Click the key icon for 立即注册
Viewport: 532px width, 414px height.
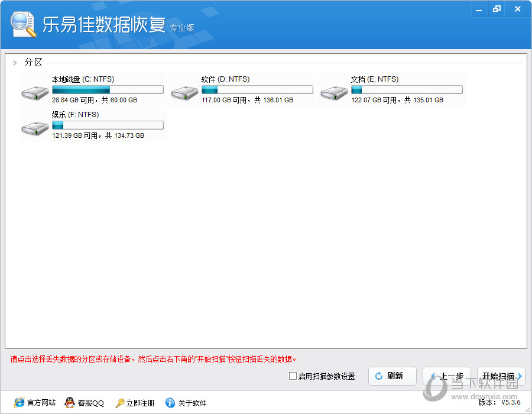[120, 403]
